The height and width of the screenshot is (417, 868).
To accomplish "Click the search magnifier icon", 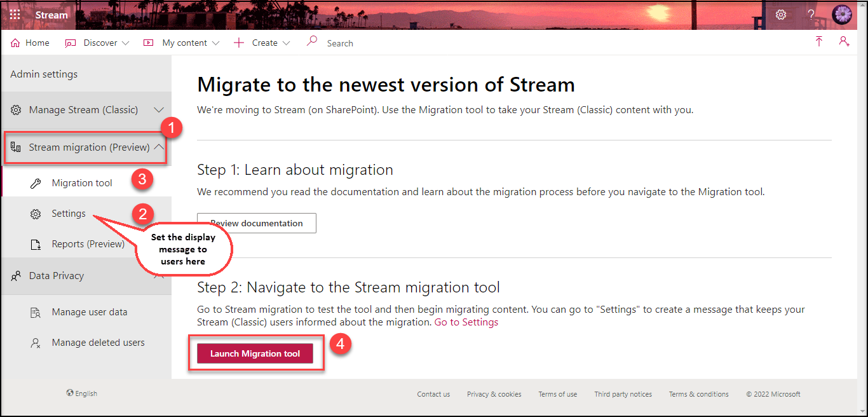I will [312, 42].
